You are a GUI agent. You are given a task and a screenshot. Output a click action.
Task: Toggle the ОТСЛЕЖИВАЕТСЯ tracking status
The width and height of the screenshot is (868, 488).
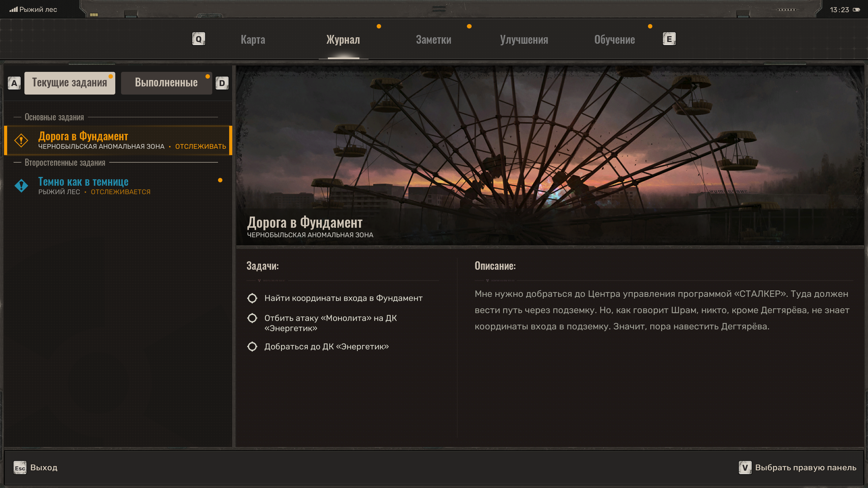coord(120,192)
